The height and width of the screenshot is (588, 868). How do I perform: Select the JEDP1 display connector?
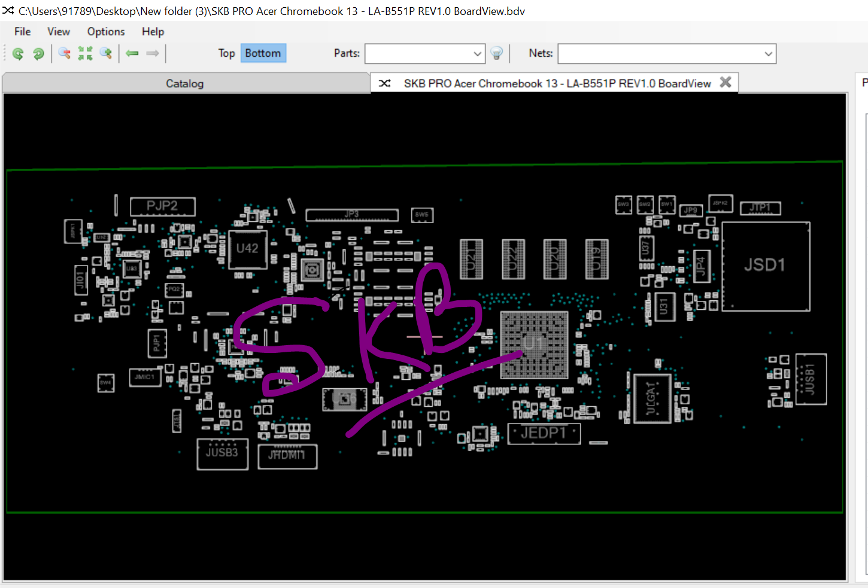point(544,433)
